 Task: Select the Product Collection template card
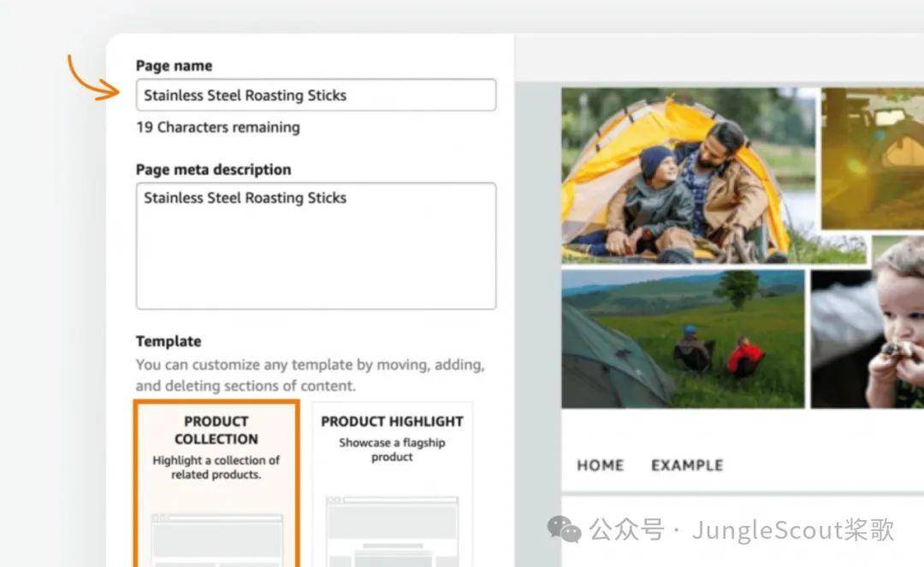click(216, 484)
